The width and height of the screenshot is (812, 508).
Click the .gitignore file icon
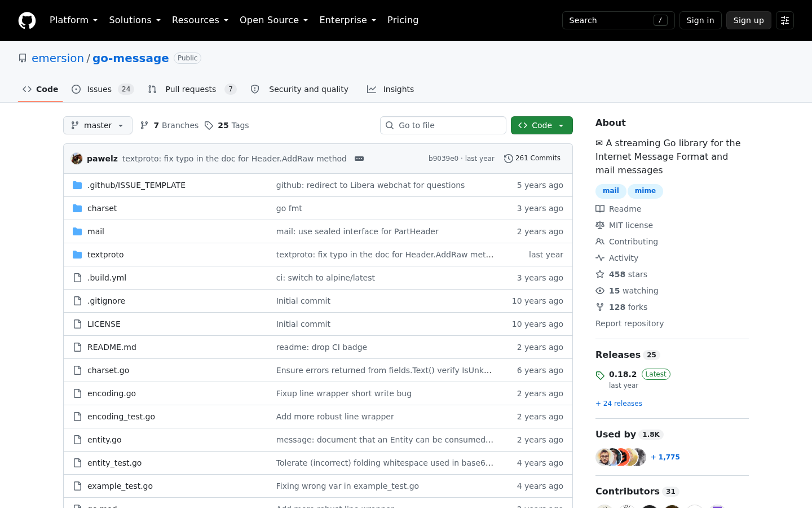(x=77, y=301)
